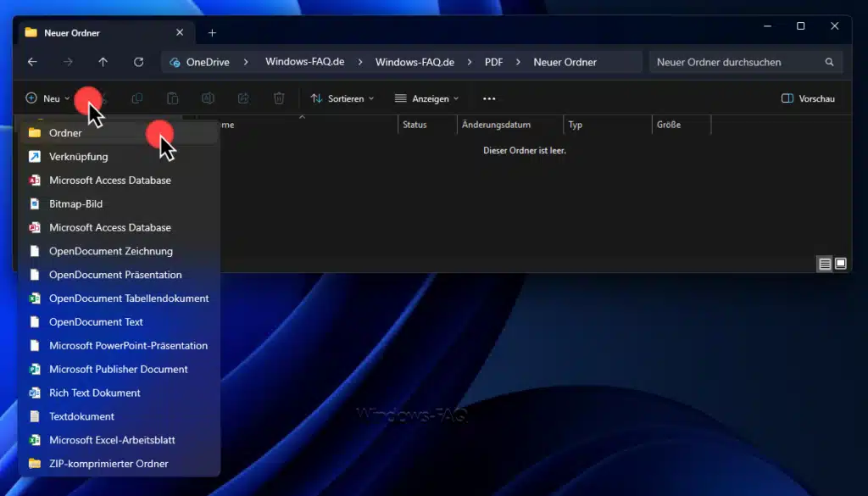Screen dimensions: 868x496
Task: Go back using the back arrow
Action: (x=33, y=62)
